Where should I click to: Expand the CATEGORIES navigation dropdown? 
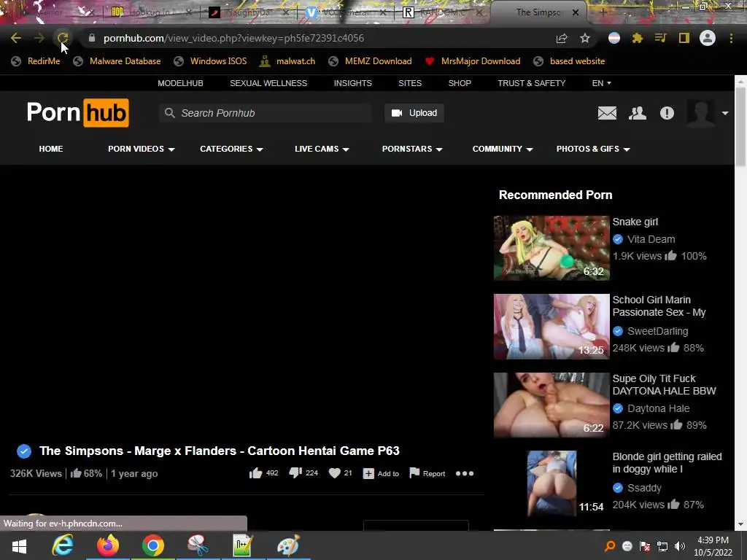(231, 149)
